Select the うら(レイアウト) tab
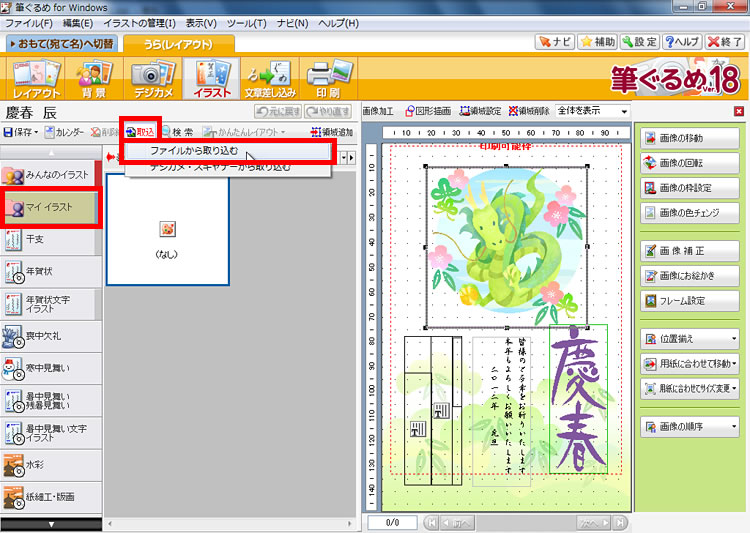This screenshot has height=533, width=750. [x=179, y=44]
